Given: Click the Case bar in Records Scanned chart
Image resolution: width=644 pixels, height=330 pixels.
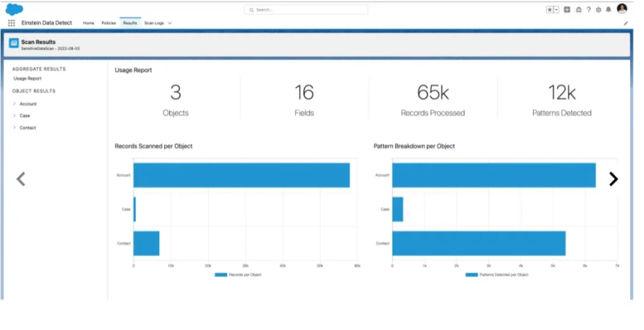Looking at the screenshot, I should [135, 210].
